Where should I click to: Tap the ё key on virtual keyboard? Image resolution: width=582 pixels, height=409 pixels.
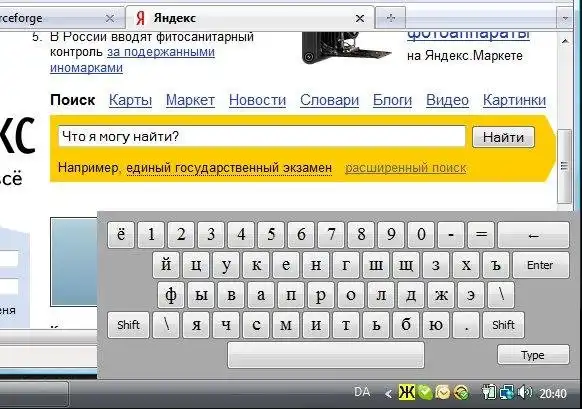(x=121, y=235)
